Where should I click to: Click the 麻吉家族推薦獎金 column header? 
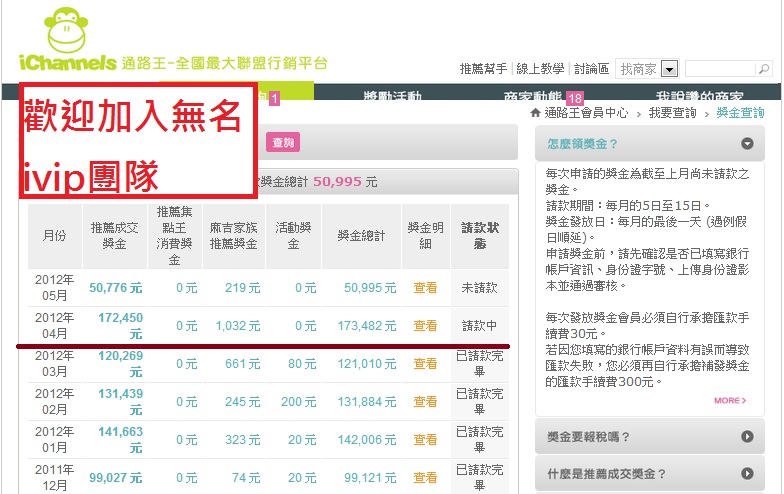(234, 236)
